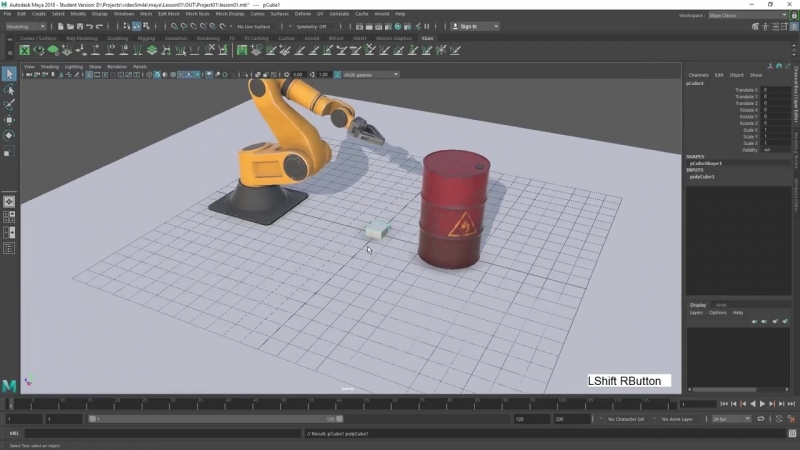The width and height of the screenshot is (800, 450).
Task: Click the auto keyframe toggle icon
Action: pyautogui.click(x=779, y=419)
